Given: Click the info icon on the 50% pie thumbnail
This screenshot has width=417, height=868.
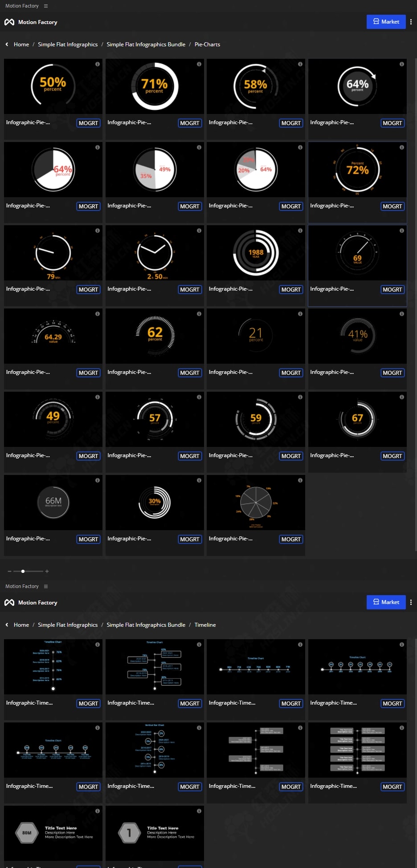Looking at the screenshot, I should point(98,64).
